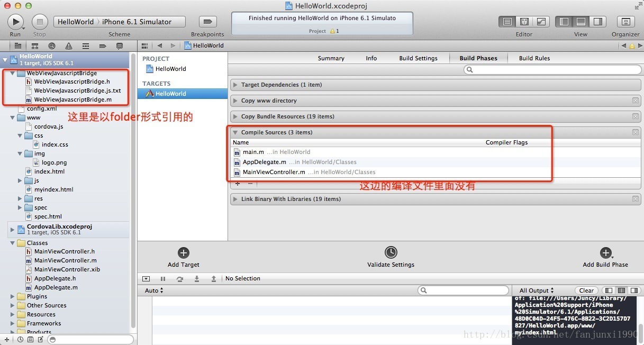Switch to the Build Settings tab
The width and height of the screenshot is (644, 345).
coord(418,58)
